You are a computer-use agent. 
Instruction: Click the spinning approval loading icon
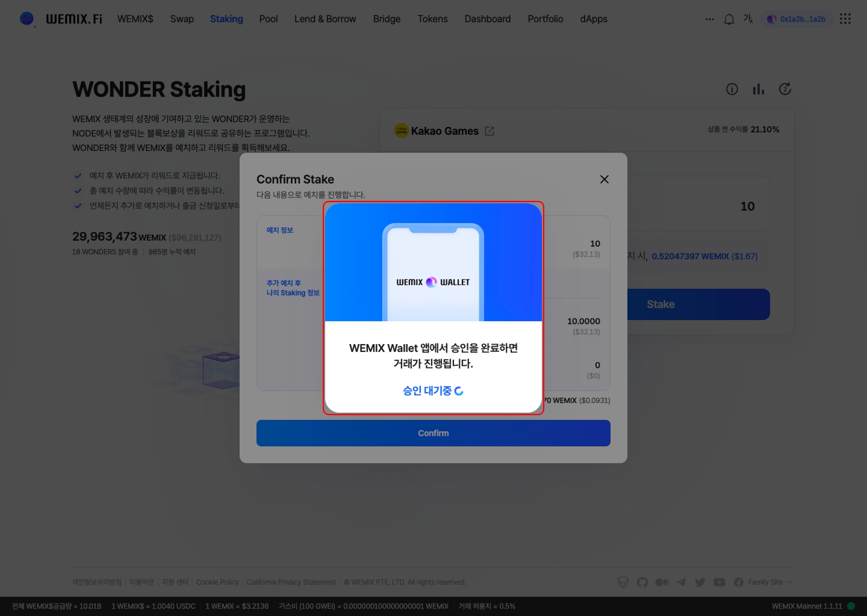click(x=459, y=391)
